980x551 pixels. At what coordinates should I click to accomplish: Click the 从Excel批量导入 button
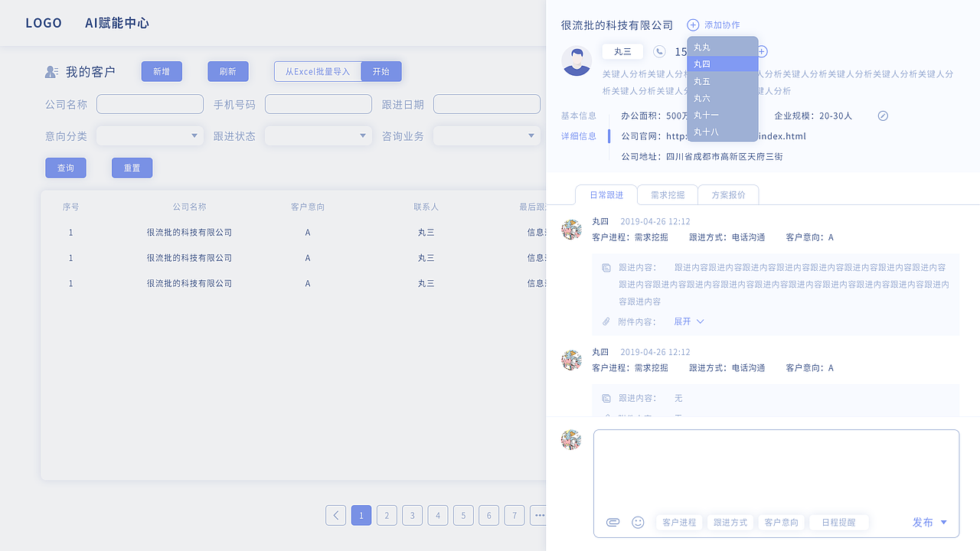pos(317,71)
